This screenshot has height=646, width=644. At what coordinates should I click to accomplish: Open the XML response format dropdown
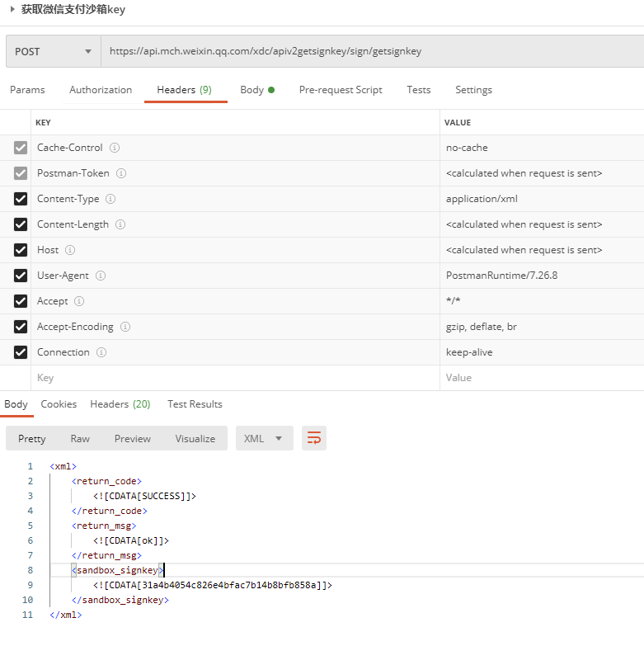[x=265, y=438]
